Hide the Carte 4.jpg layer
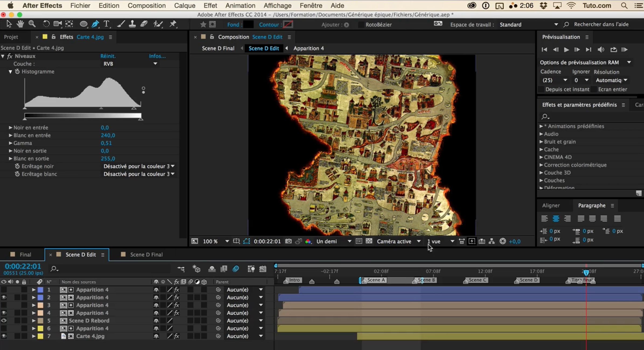 pos(4,336)
